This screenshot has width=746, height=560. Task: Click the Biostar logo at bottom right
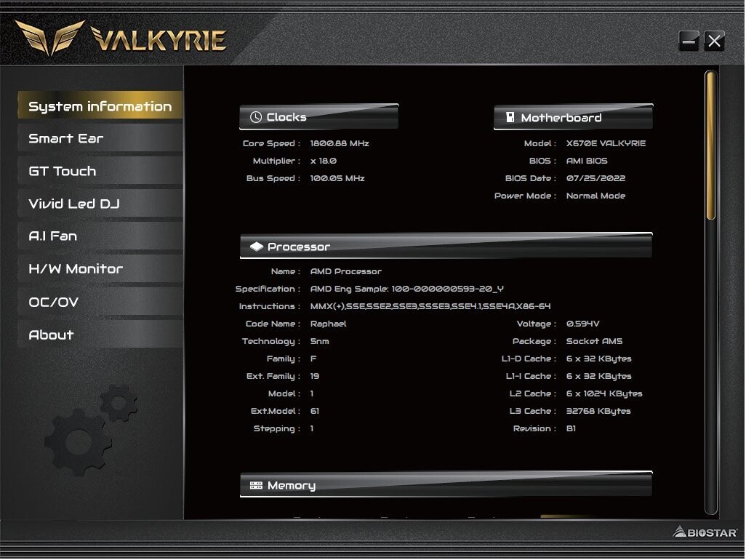[704, 532]
